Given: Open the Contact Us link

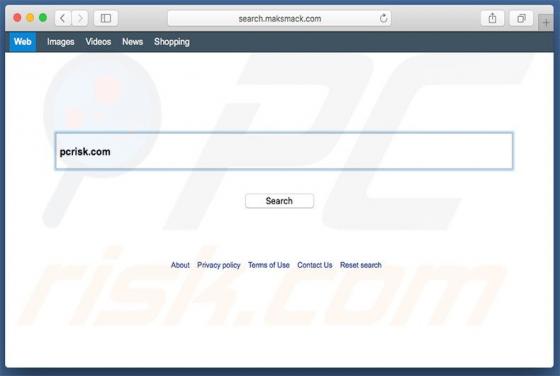Looking at the screenshot, I should (315, 265).
